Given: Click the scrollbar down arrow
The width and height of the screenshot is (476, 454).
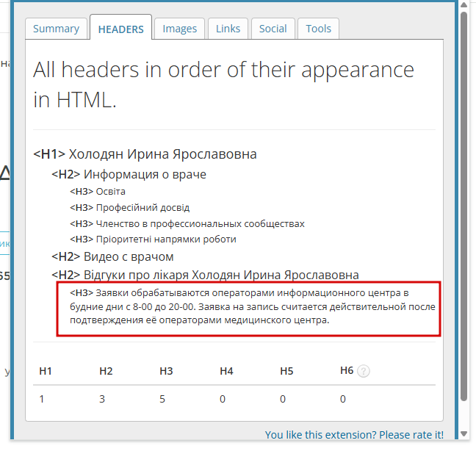Looking at the screenshot, I should pos(464,433).
